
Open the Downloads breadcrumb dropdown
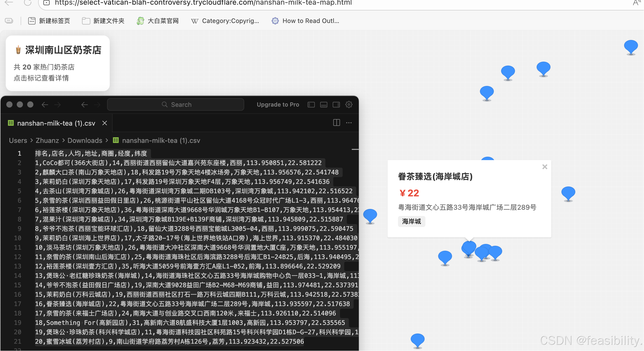85,140
